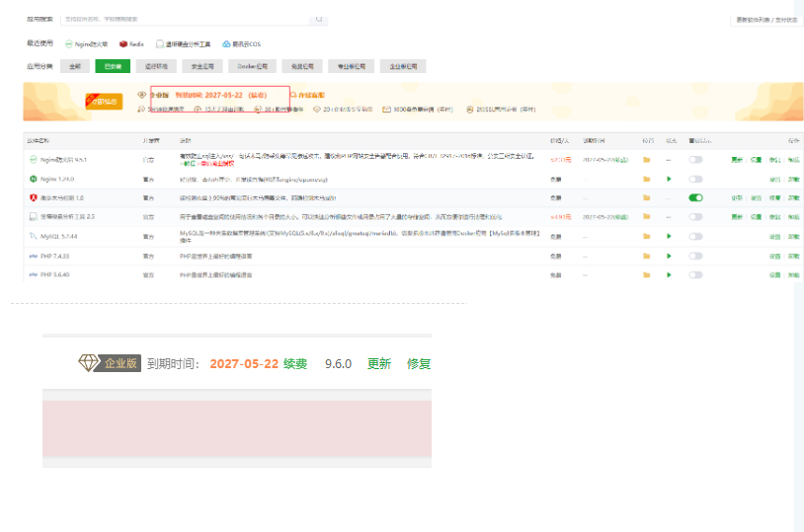Image resolution: width=804 pixels, height=532 pixels.
Task: Click the green play icon in PHP 5.6.40 row
Action: tap(669, 274)
